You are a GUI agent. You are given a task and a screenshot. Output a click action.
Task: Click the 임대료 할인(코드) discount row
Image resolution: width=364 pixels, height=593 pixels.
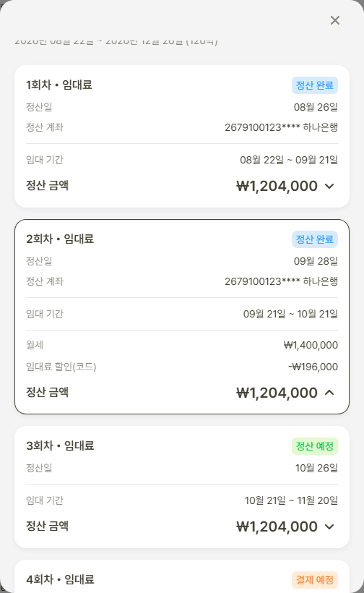pyautogui.click(x=182, y=367)
